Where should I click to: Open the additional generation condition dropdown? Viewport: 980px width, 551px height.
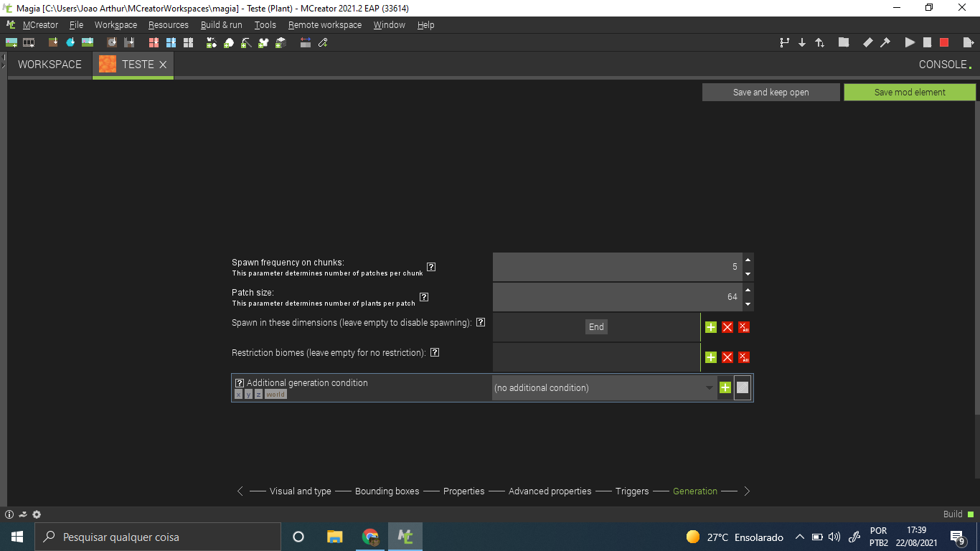tap(709, 387)
